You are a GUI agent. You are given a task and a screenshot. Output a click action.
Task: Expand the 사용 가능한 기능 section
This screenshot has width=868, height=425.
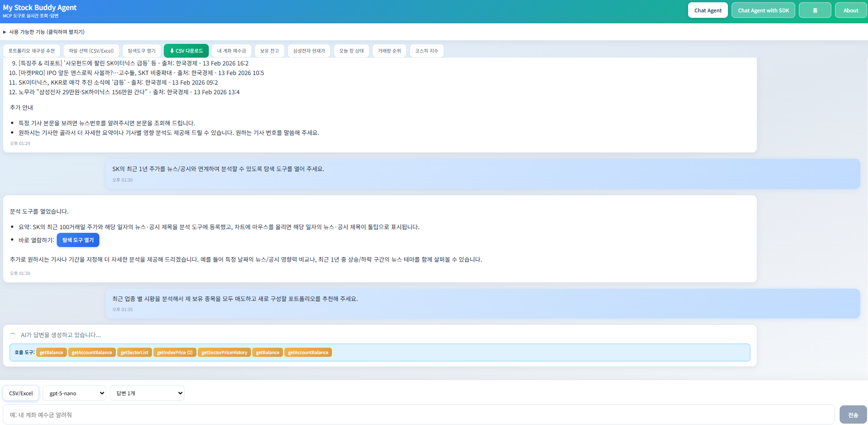44,32
